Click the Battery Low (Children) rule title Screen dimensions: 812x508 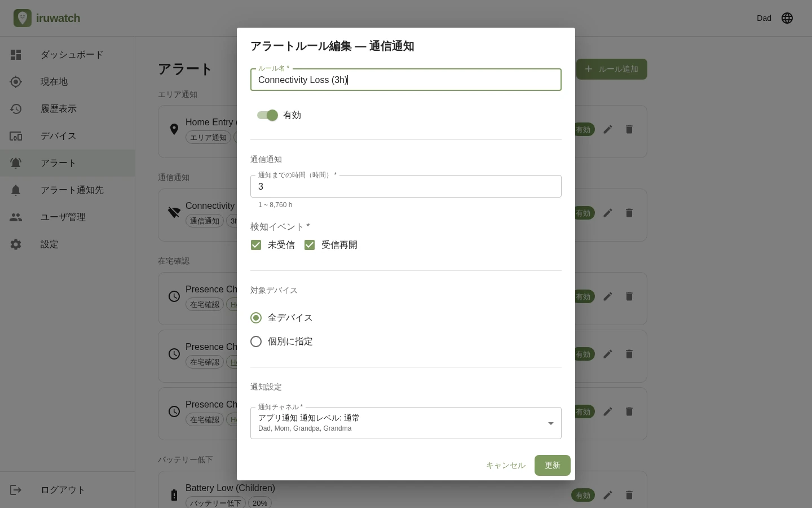pyautogui.click(x=230, y=488)
